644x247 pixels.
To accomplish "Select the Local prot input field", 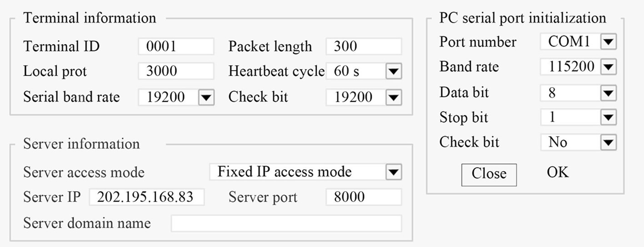I will point(176,71).
